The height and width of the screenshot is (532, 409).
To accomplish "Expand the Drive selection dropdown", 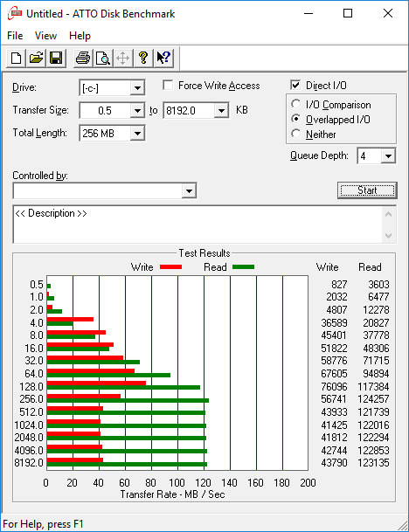I will (137, 88).
